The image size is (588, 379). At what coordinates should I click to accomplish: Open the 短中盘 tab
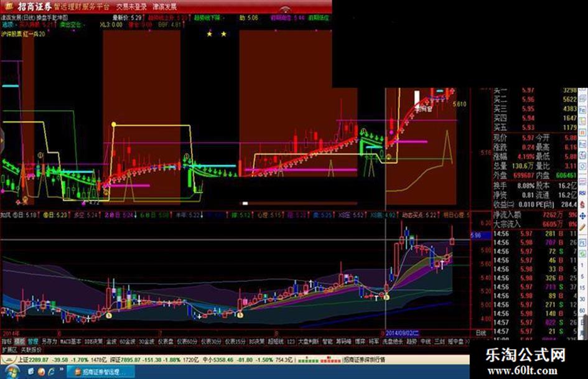coord(455,342)
